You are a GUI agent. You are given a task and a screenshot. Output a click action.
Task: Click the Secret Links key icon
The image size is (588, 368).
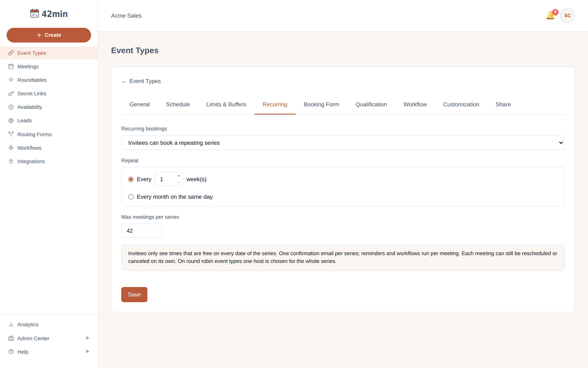11,93
